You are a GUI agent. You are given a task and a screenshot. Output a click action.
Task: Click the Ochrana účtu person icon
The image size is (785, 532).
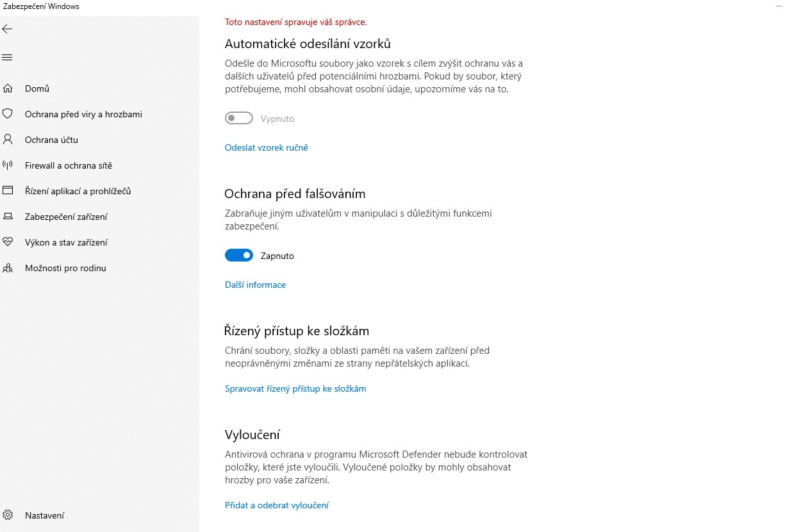coord(8,140)
